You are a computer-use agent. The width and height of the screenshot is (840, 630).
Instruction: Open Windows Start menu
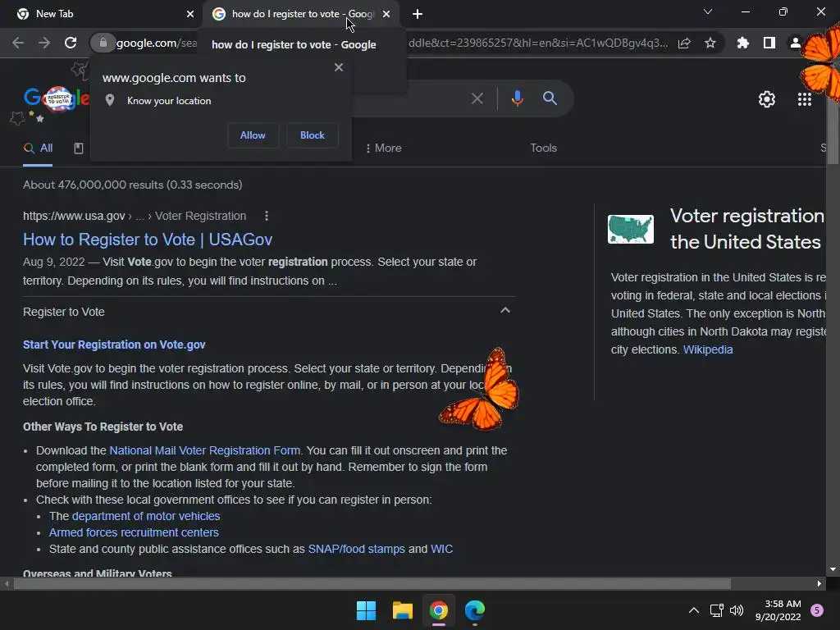click(x=366, y=610)
